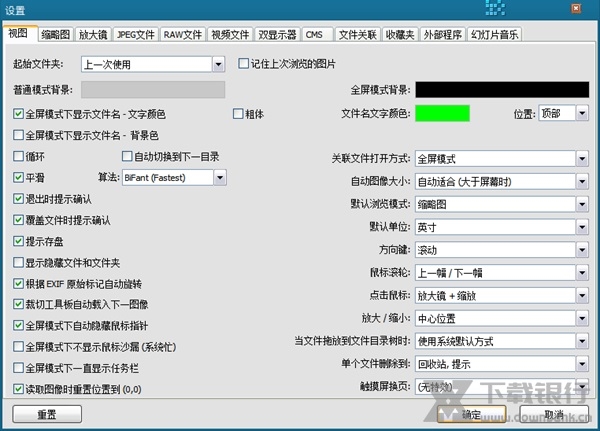Switch to the RAW文件 tab

pos(183,35)
